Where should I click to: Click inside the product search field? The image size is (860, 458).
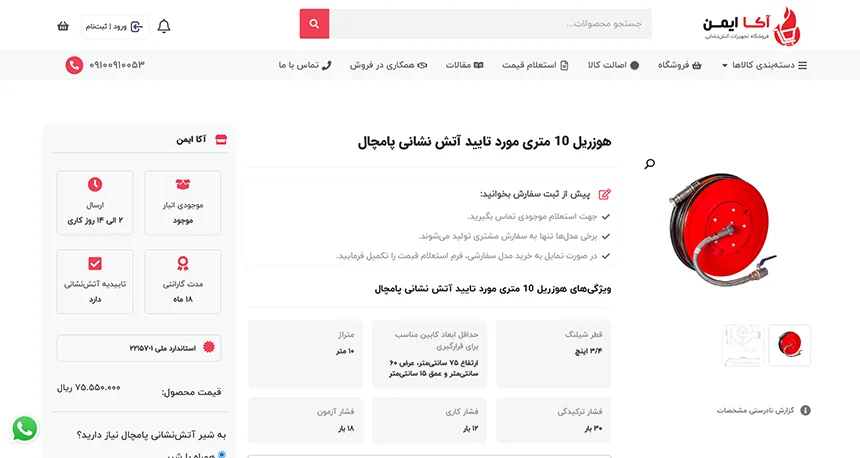(490, 24)
